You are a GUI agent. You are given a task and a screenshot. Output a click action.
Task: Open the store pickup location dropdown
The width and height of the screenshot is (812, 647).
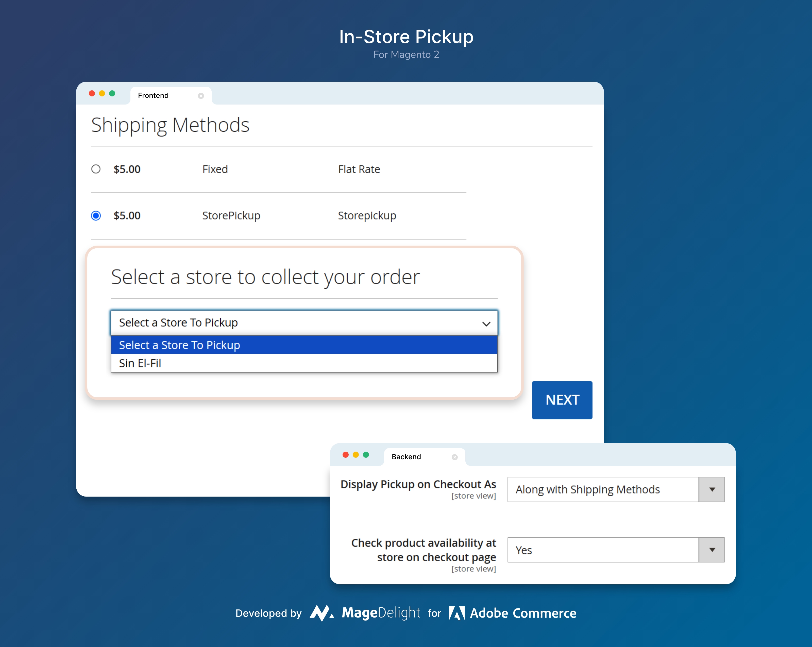pyautogui.click(x=304, y=322)
